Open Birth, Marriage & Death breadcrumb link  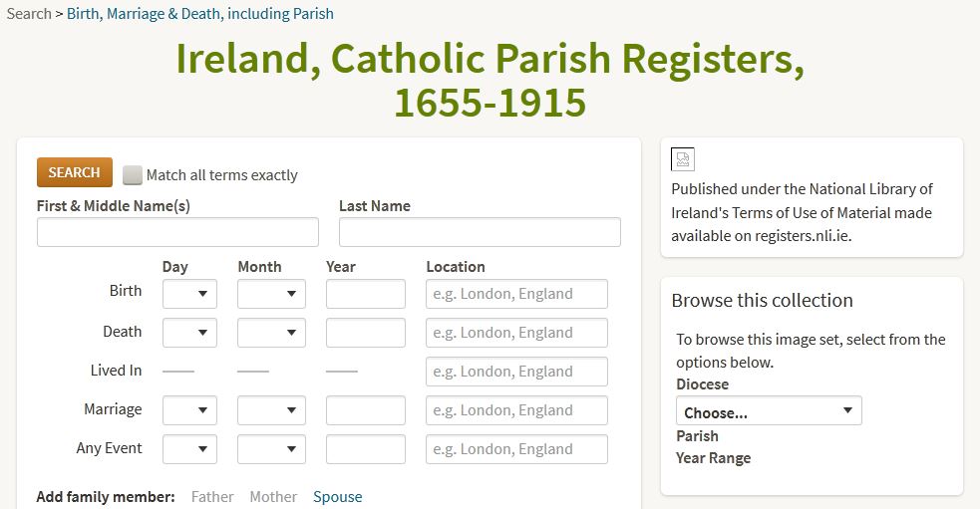click(x=200, y=14)
